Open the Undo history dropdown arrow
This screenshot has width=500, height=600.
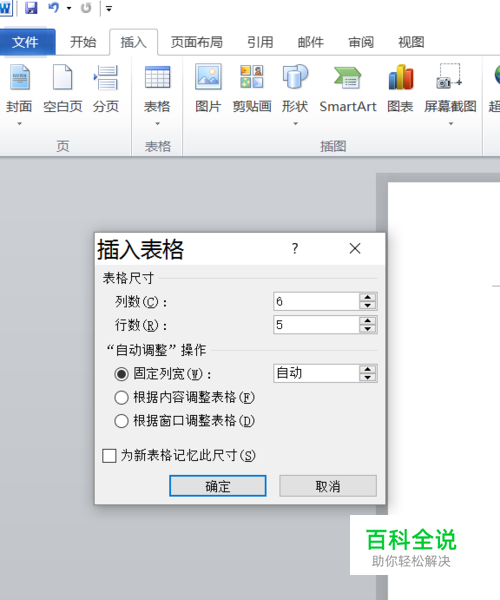[69, 8]
